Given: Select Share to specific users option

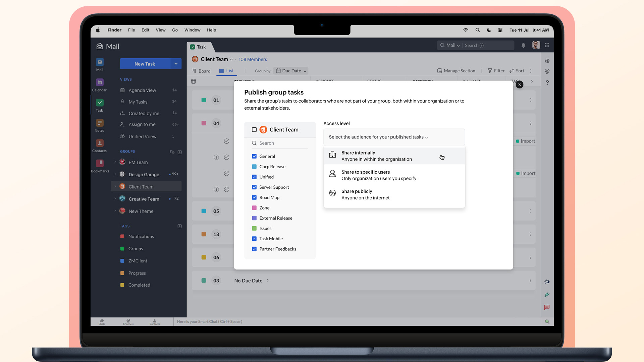Looking at the screenshot, I should coord(394,175).
